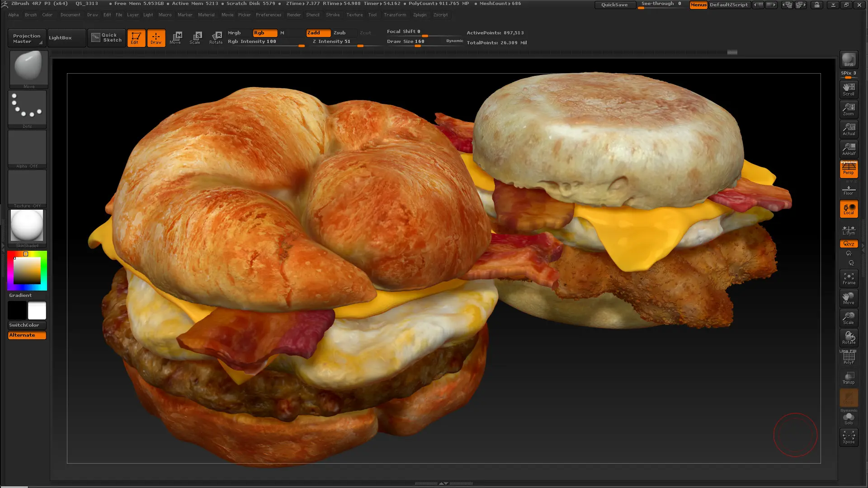
Task: Click the QuickSave button
Action: [615, 5]
